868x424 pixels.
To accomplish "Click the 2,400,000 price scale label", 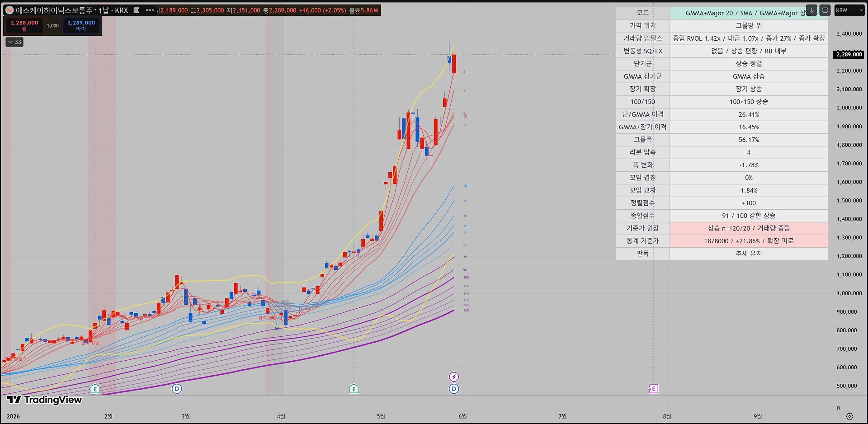I will pos(849,34).
